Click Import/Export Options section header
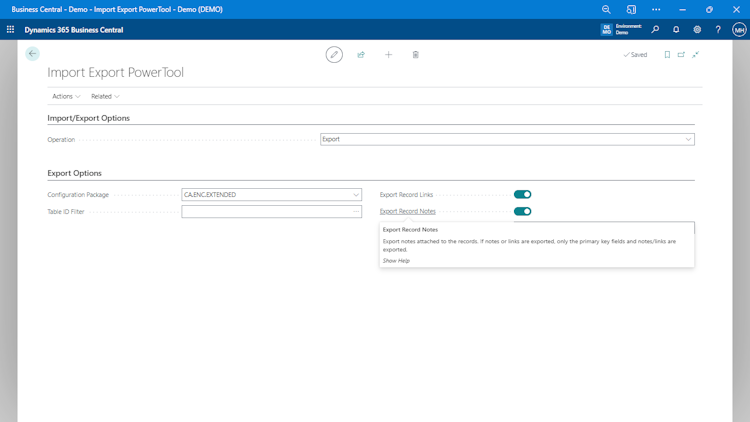Viewport: 750px width, 422px height. coord(88,118)
